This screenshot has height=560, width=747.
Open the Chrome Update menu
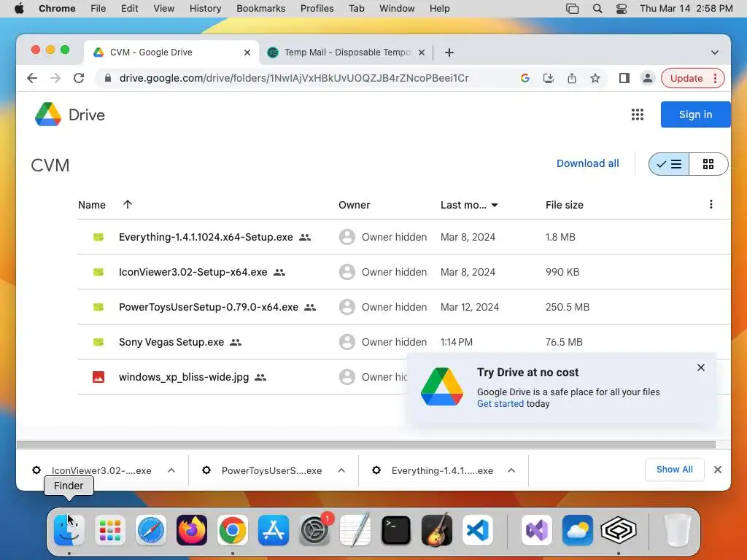click(693, 78)
